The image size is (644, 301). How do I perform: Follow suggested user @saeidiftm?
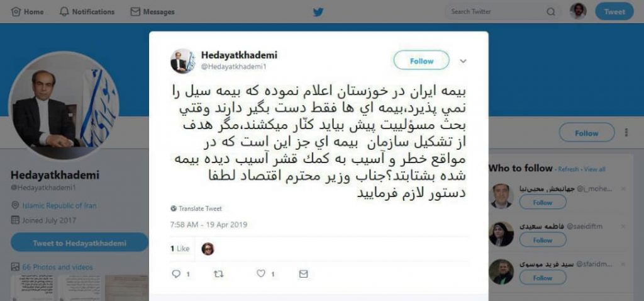pyautogui.click(x=543, y=240)
